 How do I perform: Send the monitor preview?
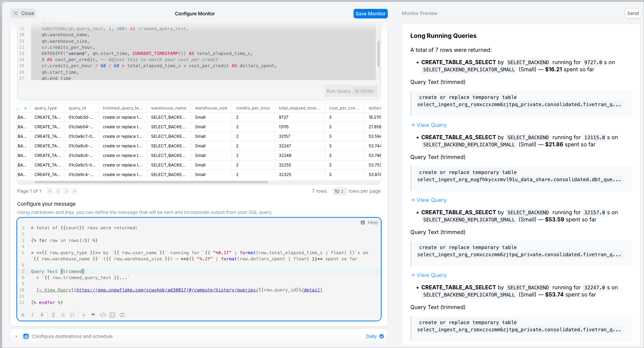click(633, 13)
